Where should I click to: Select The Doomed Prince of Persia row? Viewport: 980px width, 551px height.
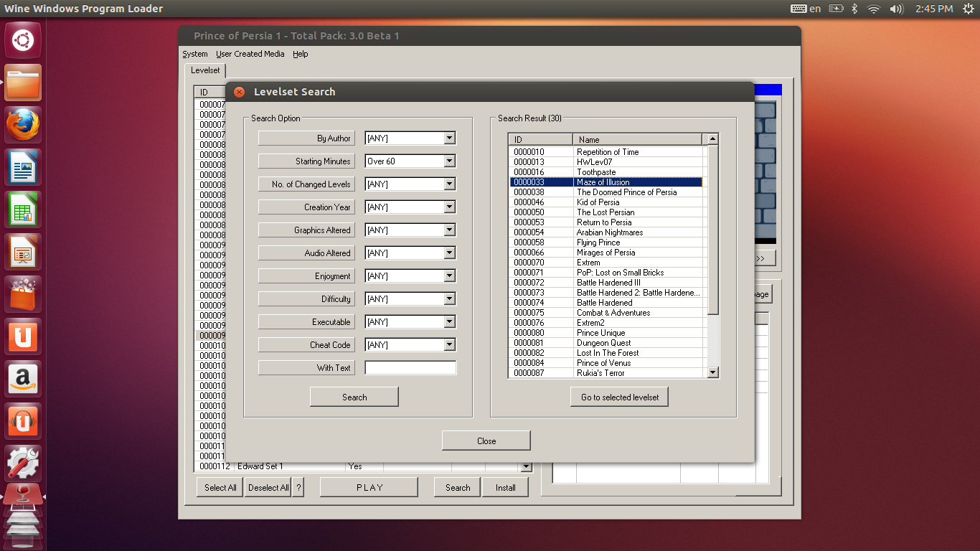[x=607, y=192]
